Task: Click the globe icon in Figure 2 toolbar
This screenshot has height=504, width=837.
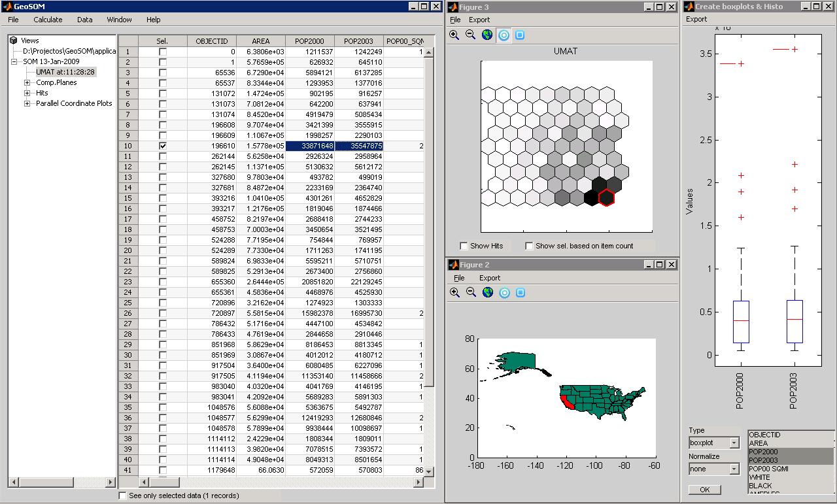Action: 487,293
